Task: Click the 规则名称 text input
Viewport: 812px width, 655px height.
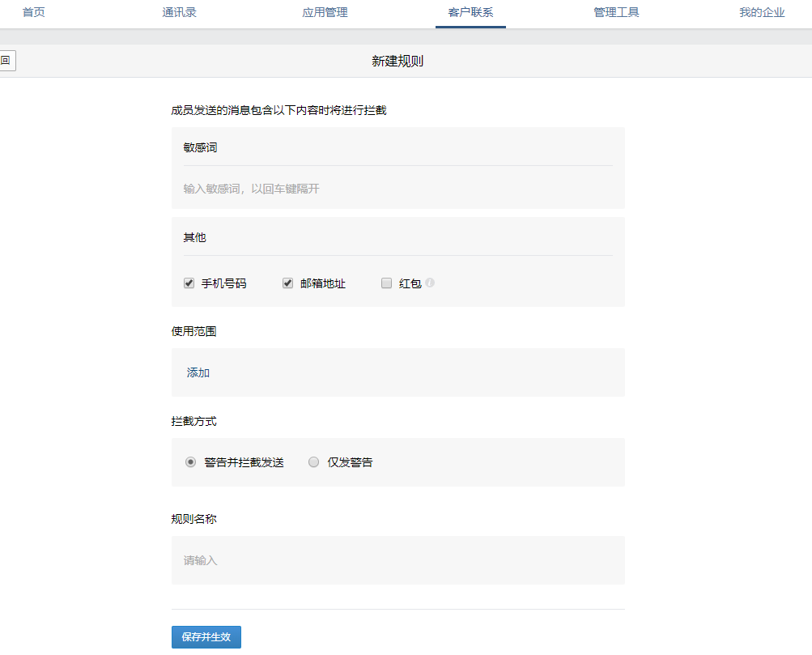Action: tap(397, 560)
